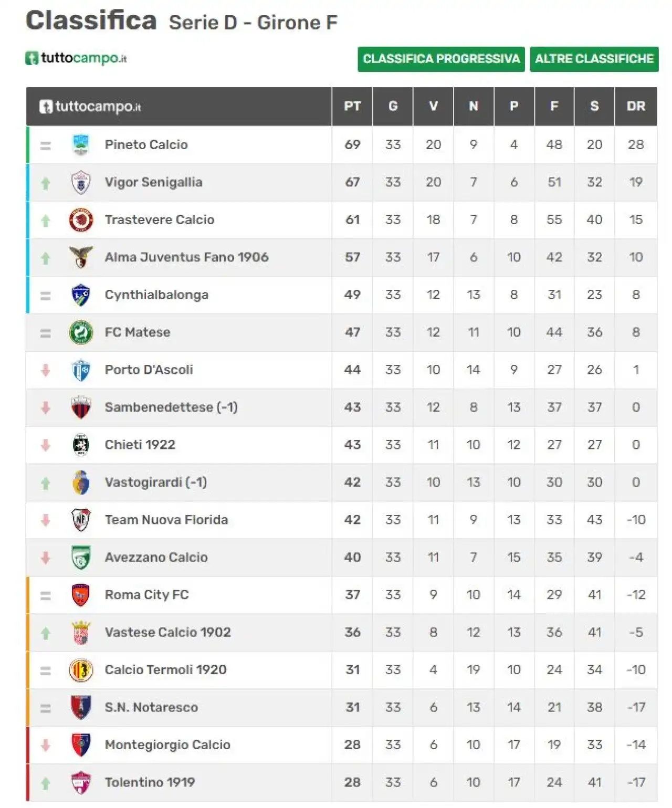Image resolution: width=672 pixels, height=808 pixels.
Task: Click the FC Matese green circular logo
Action: (x=81, y=332)
